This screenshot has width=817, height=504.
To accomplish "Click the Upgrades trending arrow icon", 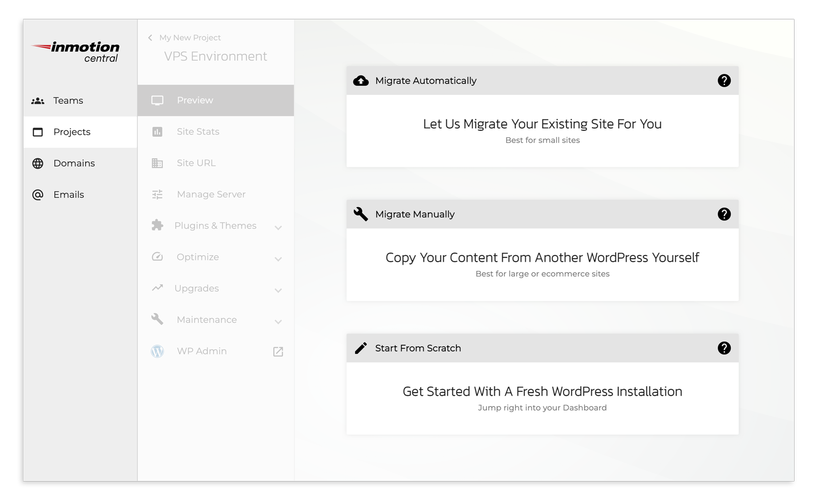I will click(157, 288).
